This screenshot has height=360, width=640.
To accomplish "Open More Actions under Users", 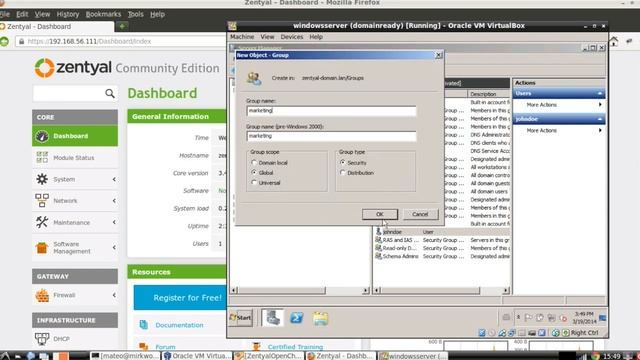I will [x=542, y=105].
